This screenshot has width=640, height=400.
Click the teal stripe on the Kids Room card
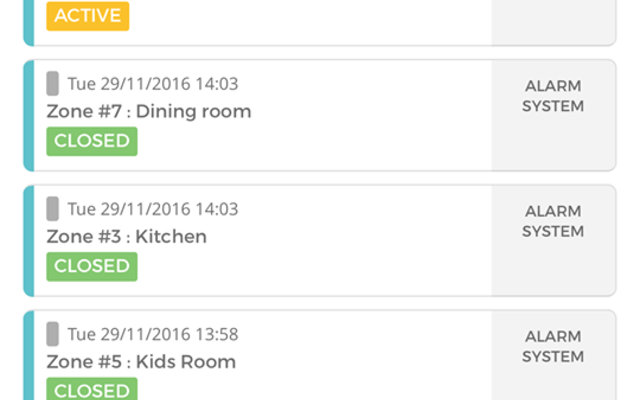point(28,358)
